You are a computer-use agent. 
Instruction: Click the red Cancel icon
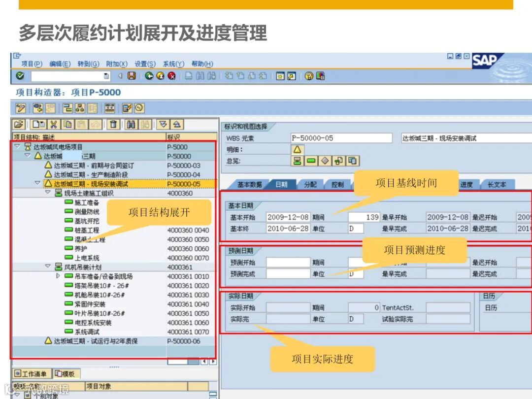click(x=172, y=76)
